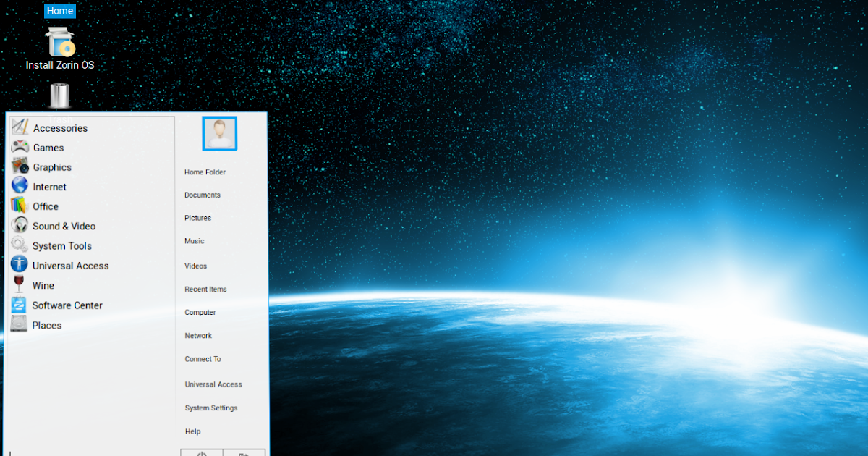This screenshot has width=868, height=456.
Task: Log out via the logout button
Action: coord(244,453)
